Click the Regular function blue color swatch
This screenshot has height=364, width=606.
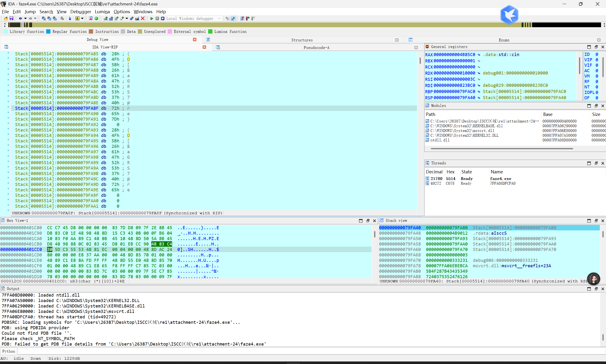click(x=48, y=31)
